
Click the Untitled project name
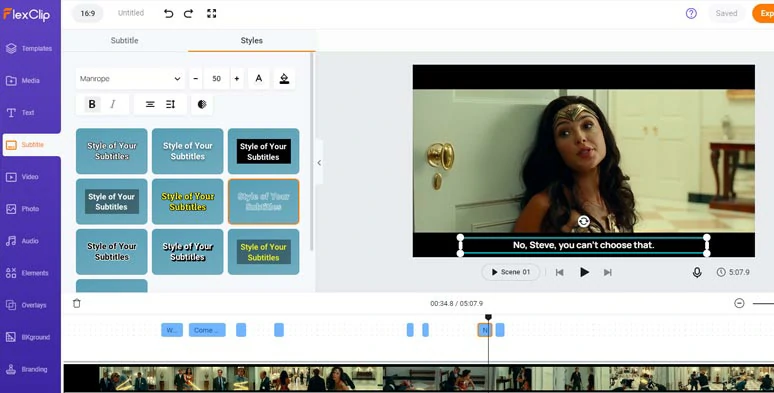(131, 13)
